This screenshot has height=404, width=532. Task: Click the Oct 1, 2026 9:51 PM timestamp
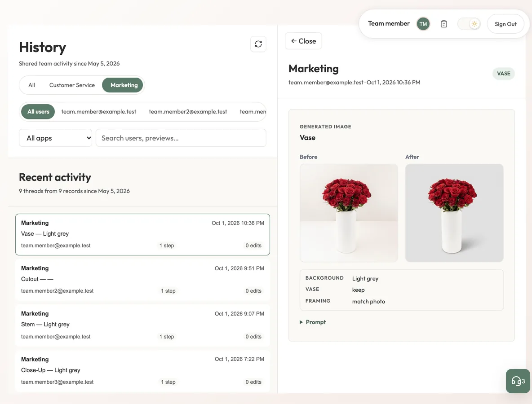[239, 268]
